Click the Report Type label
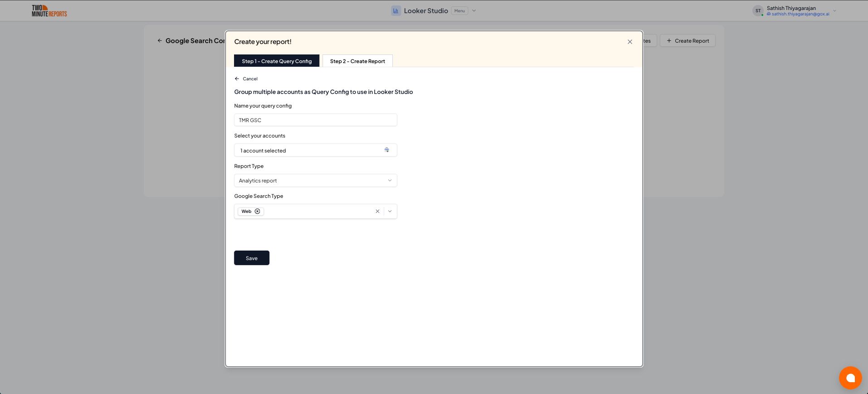The width and height of the screenshot is (868, 394). tap(249, 166)
